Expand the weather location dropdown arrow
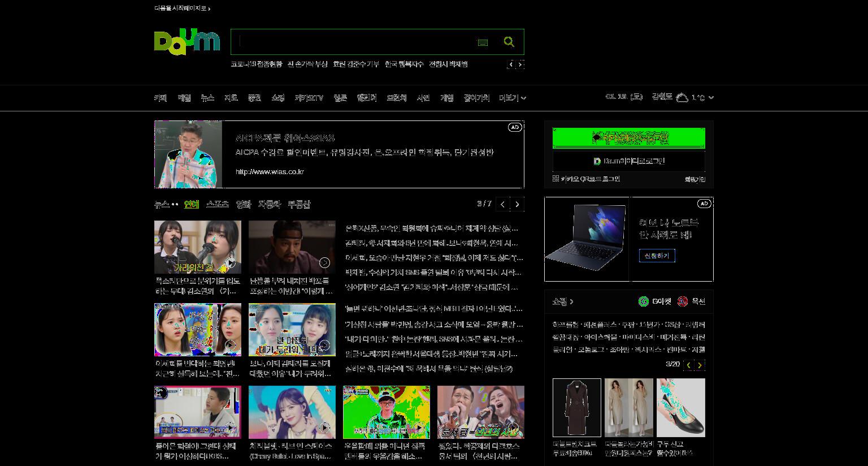 coord(711,98)
